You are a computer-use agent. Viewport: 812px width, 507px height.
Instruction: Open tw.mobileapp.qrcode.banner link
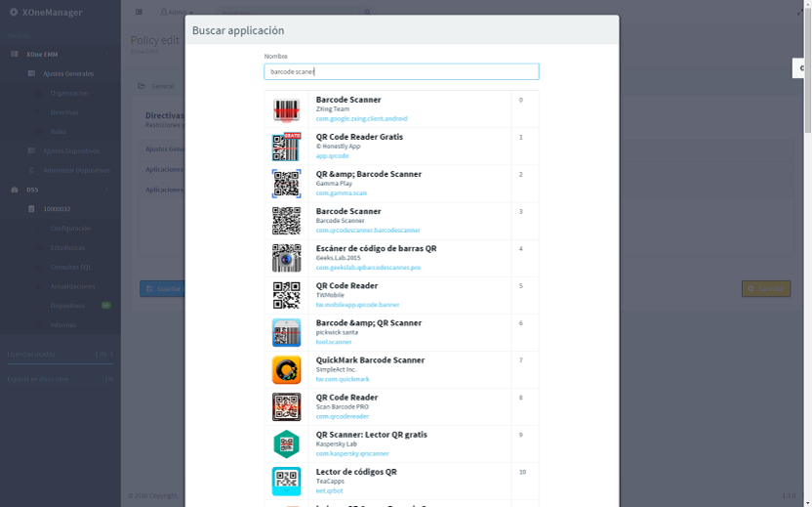pos(357,305)
